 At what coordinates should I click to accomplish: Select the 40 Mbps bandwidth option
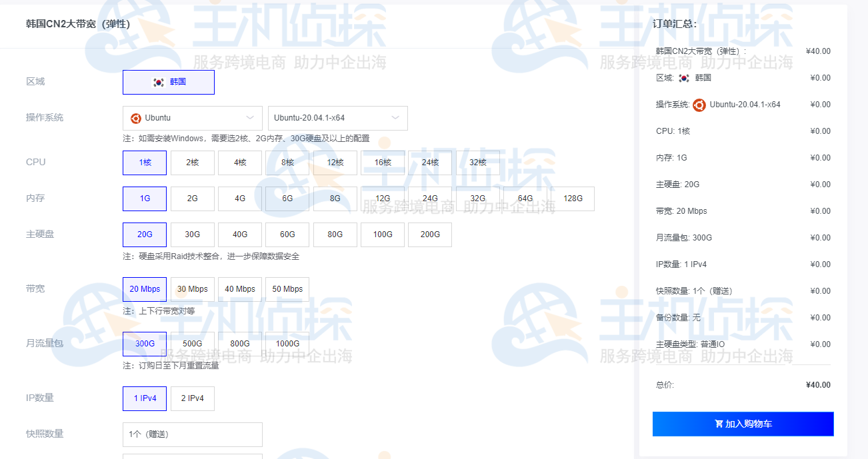click(x=240, y=288)
